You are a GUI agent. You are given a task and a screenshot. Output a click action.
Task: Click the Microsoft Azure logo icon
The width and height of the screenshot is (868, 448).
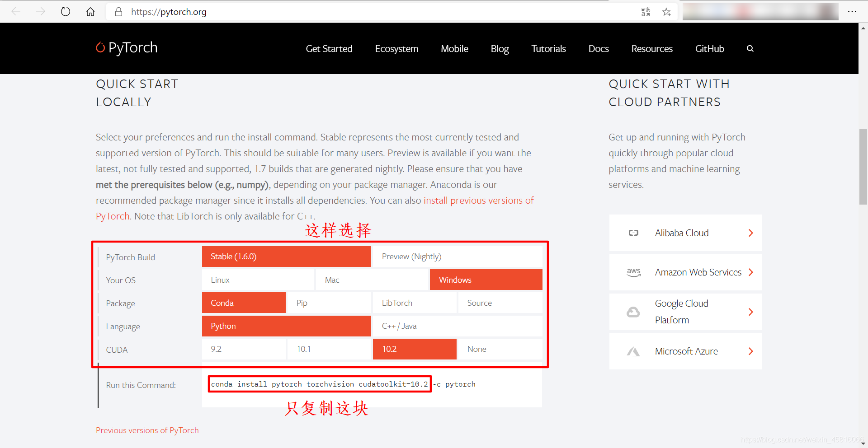coord(633,351)
